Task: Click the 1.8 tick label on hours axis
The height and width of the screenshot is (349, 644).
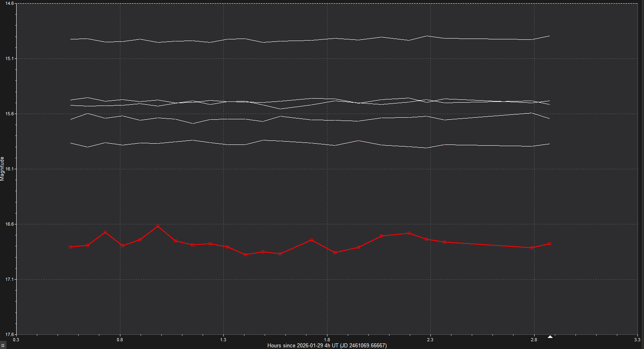Action: tap(327, 340)
